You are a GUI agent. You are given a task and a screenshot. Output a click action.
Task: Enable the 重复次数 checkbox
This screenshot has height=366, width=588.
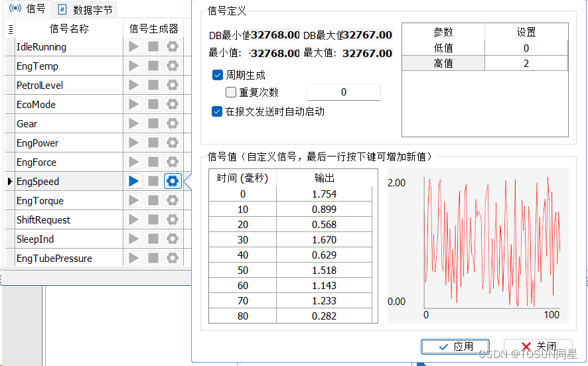tap(231, 92)
